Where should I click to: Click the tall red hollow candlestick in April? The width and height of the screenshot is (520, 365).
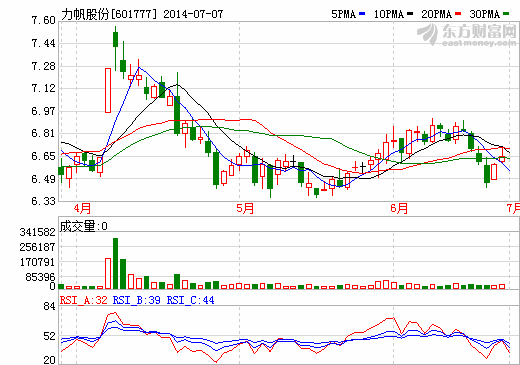click(x=108, y=90)
